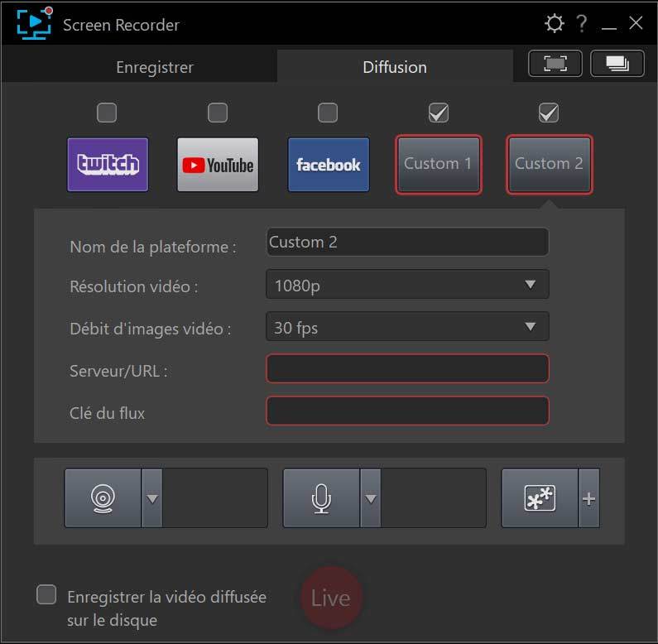Add an overlay with the plus button
Image resolution: width=658 pixels, height=644 pixels.
click(x=589, y=498)
